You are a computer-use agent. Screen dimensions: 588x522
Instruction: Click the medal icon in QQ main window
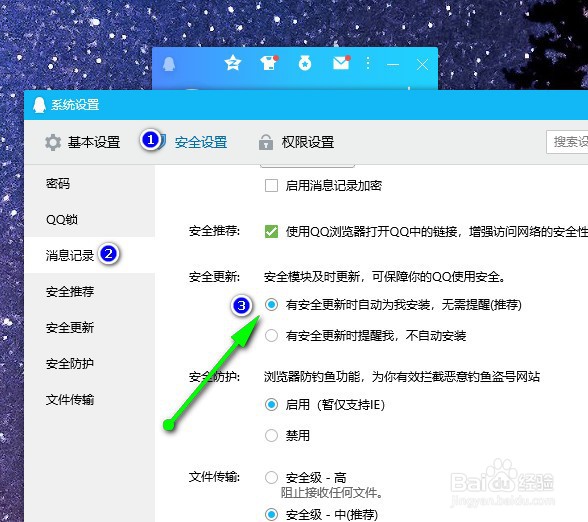coord(305,63)
